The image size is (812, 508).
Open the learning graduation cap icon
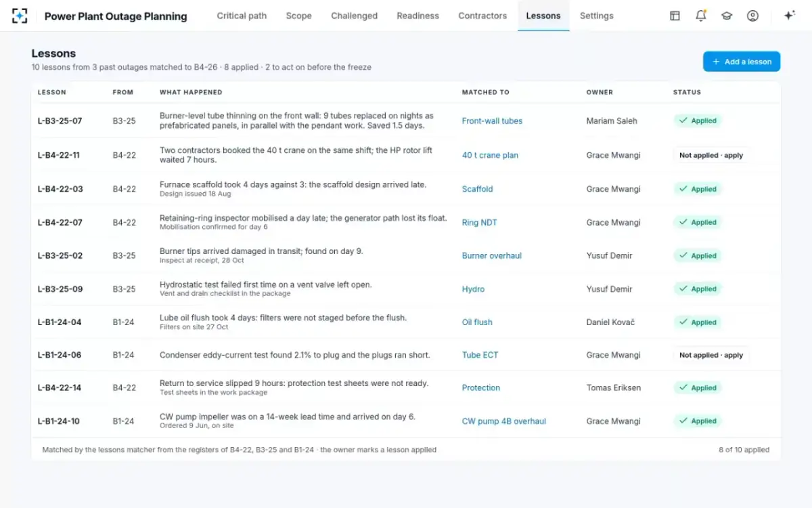click(727, 16)
